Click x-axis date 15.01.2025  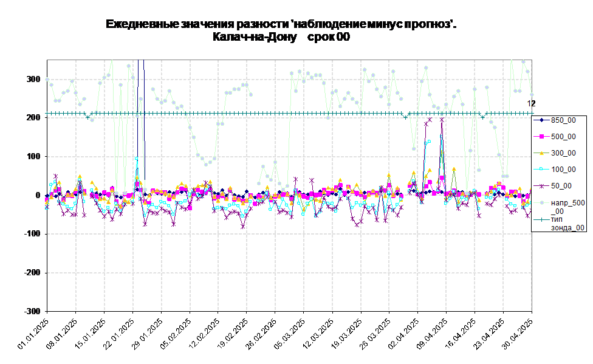91,333
